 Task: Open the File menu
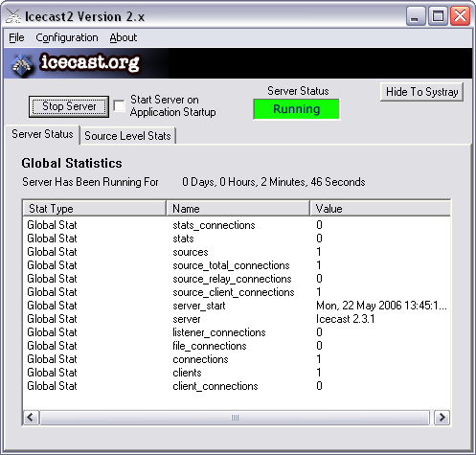click(16, 37)
